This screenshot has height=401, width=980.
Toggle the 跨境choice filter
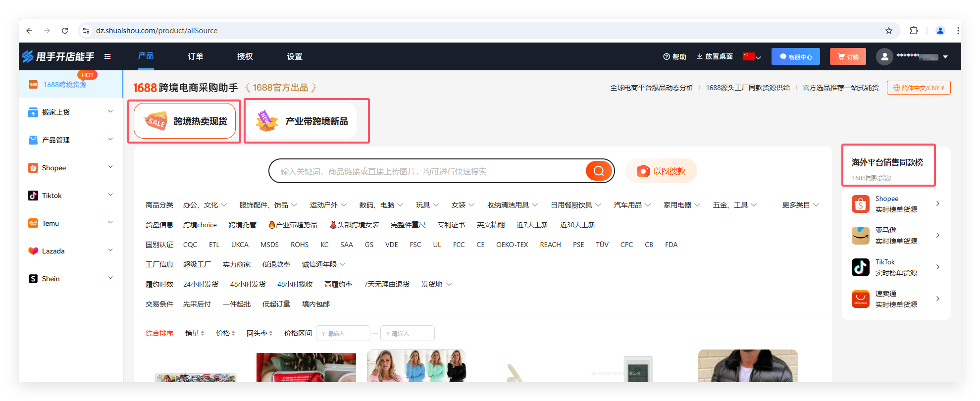coord(200,225)
